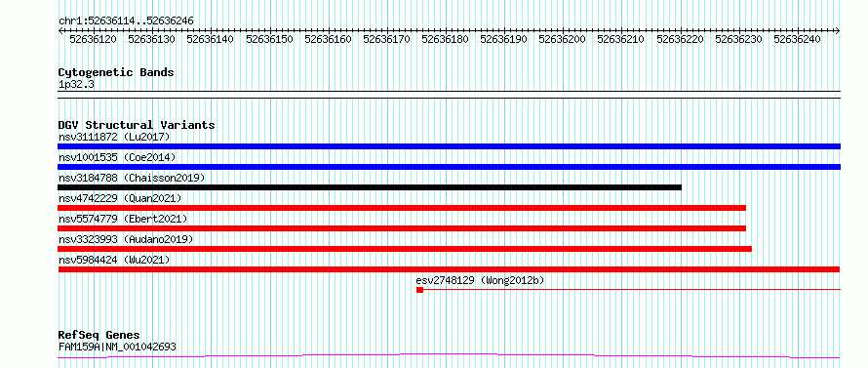
Task: Click the black nsv3184788 (Chaisson2019) bar
Action: pyautogui.click(x=370, y=187)
